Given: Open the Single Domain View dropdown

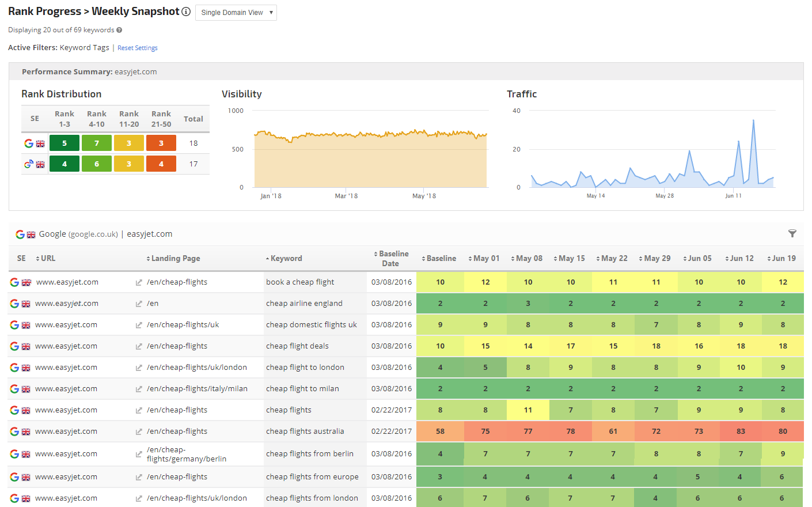Looking at the screenshot, I should click(x=236, y=13).
